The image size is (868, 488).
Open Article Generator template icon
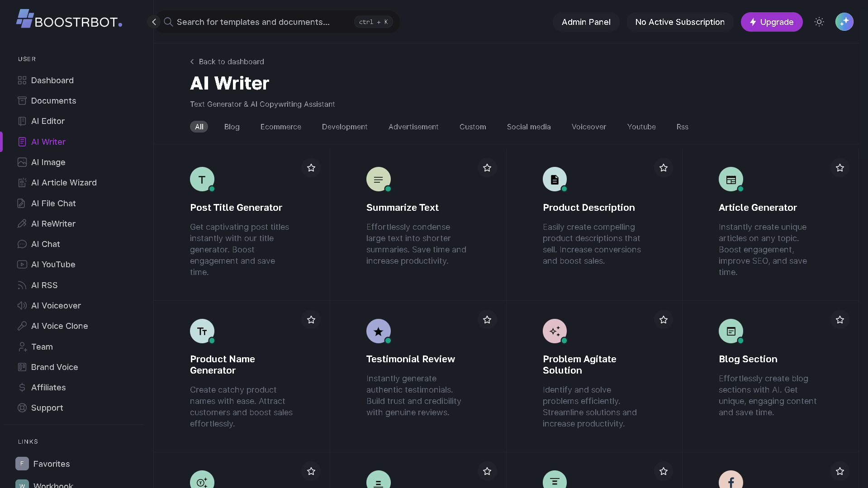tap(731, 180)
